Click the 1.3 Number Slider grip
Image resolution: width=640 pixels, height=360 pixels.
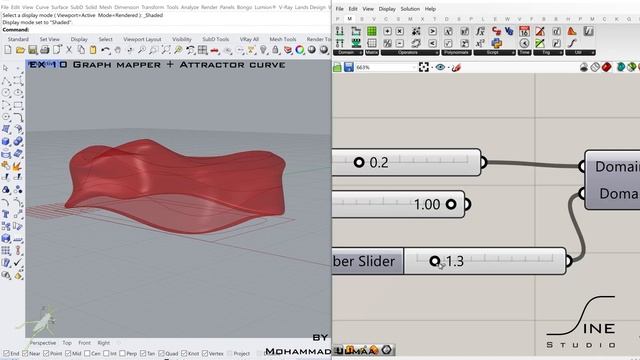click(x=435, y=261)
